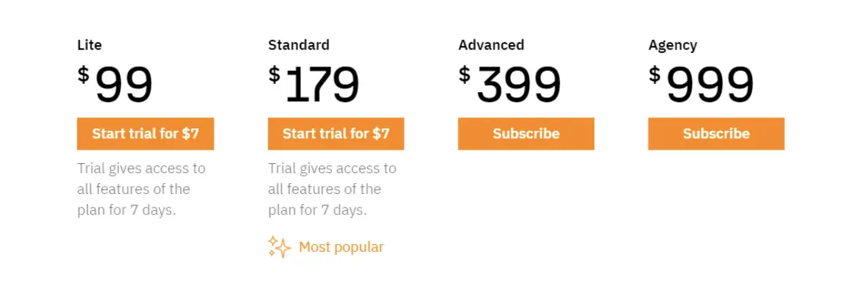Select the Advanced plan heading

pyautogui.click(x=491, y=45)
